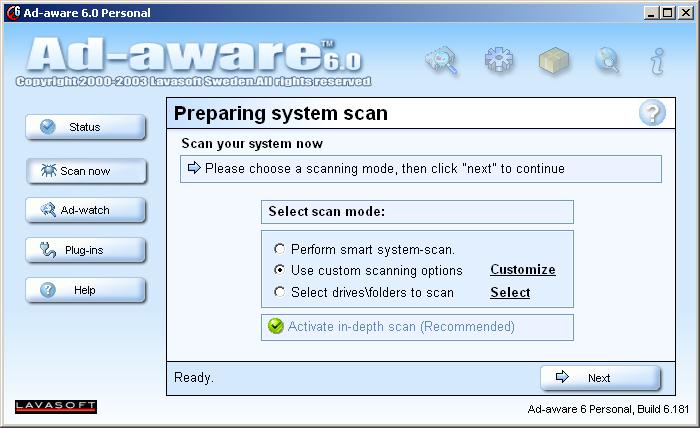
Task: Open Ad-watch from the sidebar
Action: point(85,210)
